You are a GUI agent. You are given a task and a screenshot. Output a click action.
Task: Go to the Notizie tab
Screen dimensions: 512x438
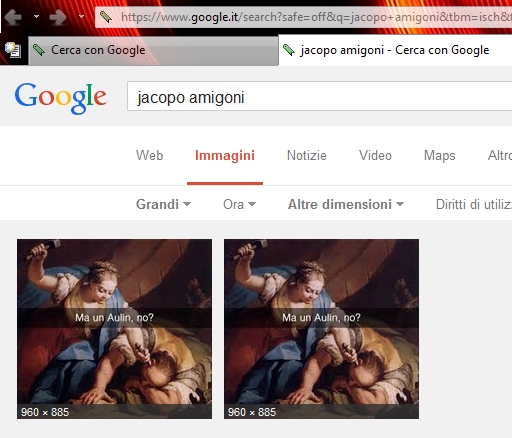click(307, 156)
